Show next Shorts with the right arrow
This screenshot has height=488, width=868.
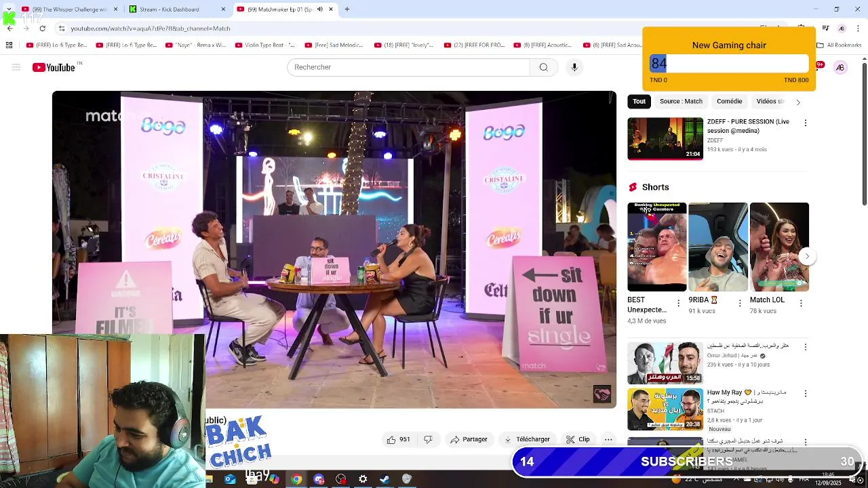click(x=806, y=256)
